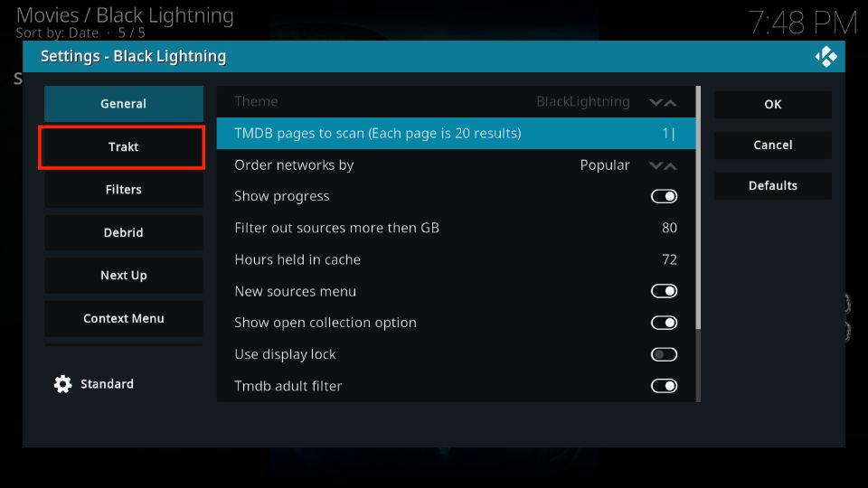Click the 7:48 PM clock
868x488 pixels.
tap(803, 23)
